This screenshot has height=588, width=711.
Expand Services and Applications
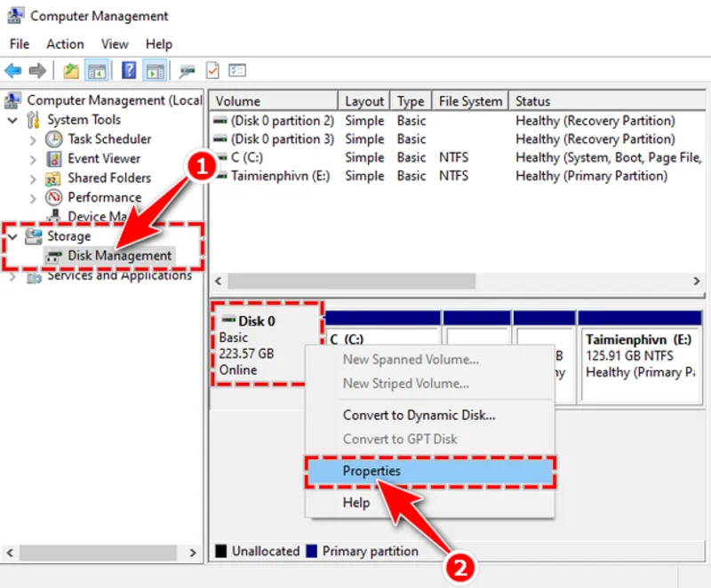point(12,275)
